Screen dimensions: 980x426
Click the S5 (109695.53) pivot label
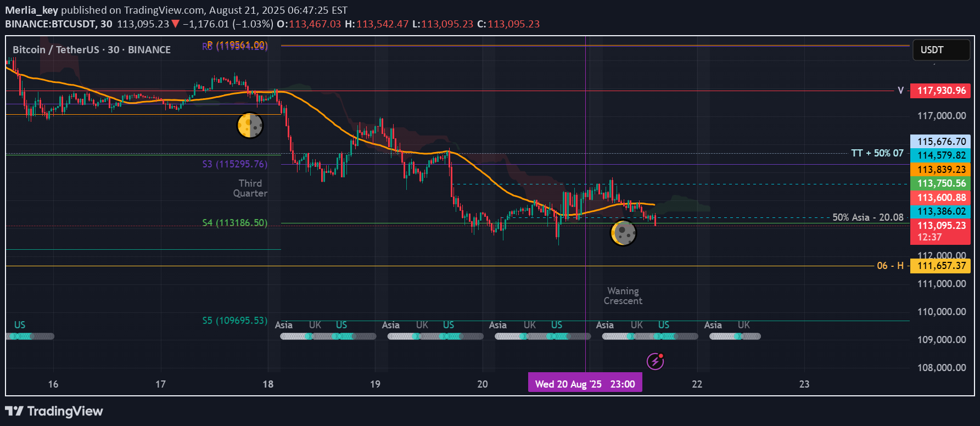coord(235,321)
